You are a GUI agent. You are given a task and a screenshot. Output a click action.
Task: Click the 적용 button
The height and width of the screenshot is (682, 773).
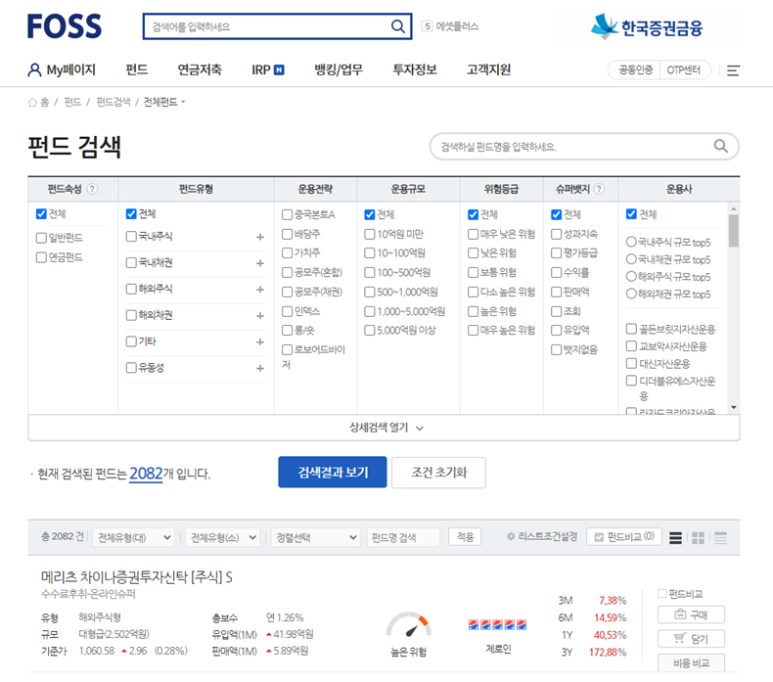pyautogui.click(x=465, y=537)
